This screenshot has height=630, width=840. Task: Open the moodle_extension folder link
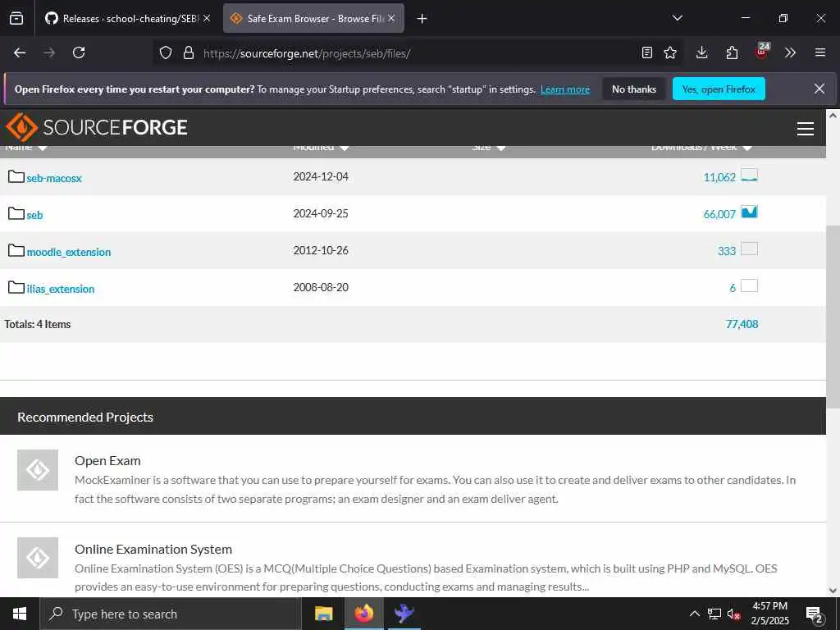[69, 252]
